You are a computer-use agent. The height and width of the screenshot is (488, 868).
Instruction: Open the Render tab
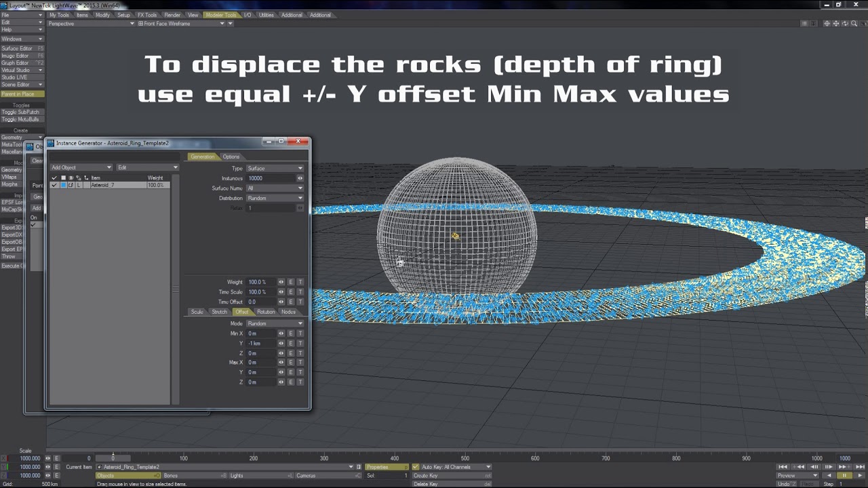(172, 15)
